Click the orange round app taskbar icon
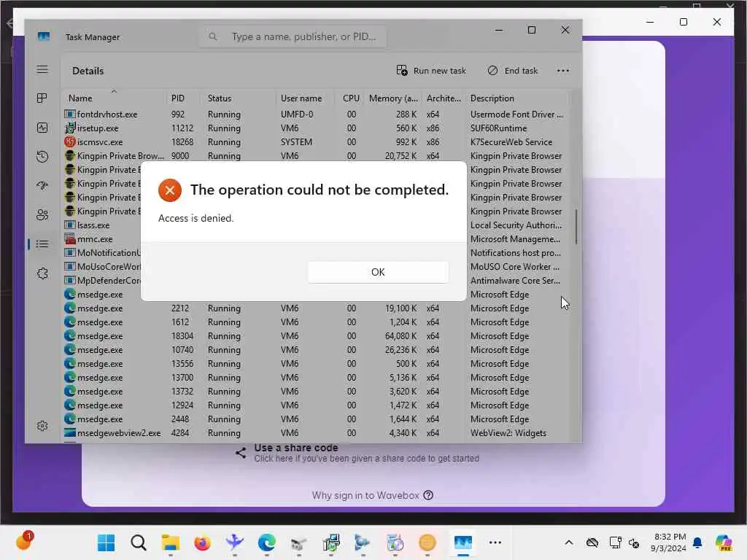This screenshot has width=747, height=560. pos(427,542)
